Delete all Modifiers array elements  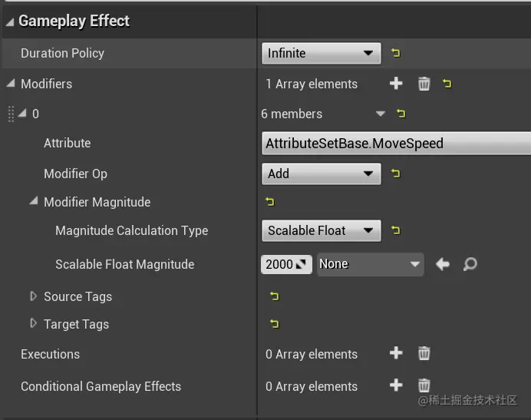(424, 84)
